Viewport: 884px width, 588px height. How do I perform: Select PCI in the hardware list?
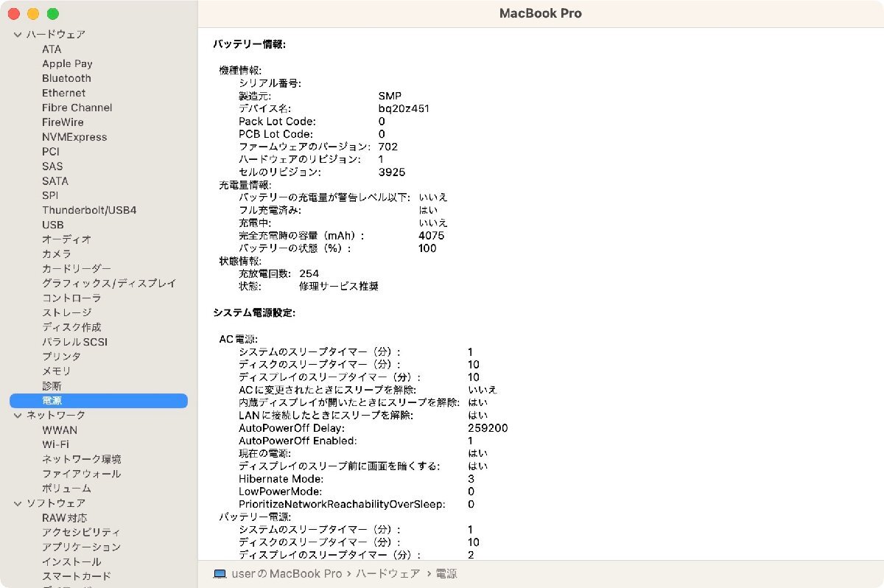[51, 152]
